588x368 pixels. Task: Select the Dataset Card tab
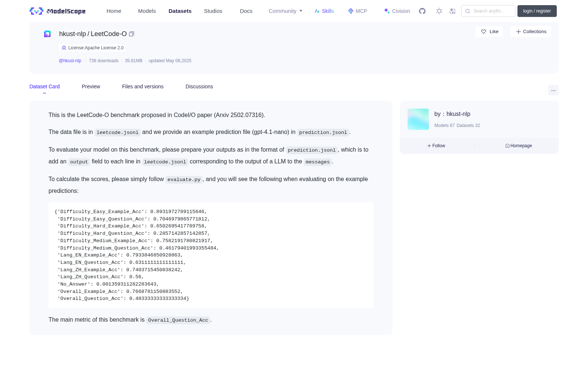click(x=44, y=86)
